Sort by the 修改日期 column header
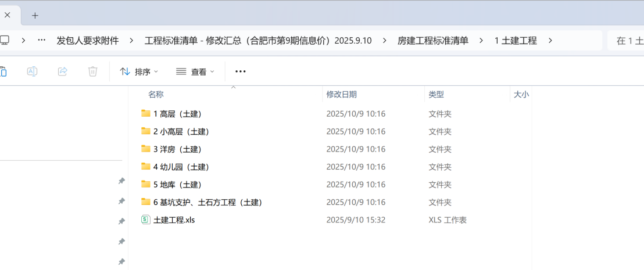The width and height of the screenshot is (644, 270). click(342, 94)
